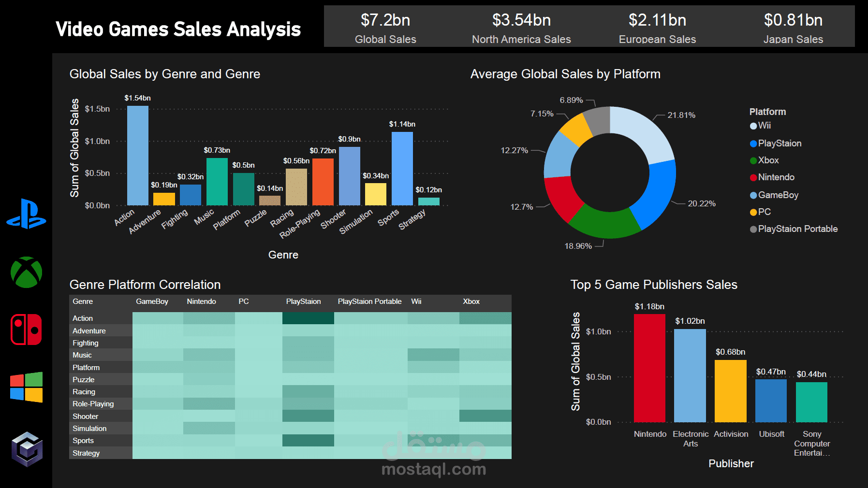Screen dimensions: 868x488
Task: Click the $7.2bn Global Sales card
Action: coord(385,28)
